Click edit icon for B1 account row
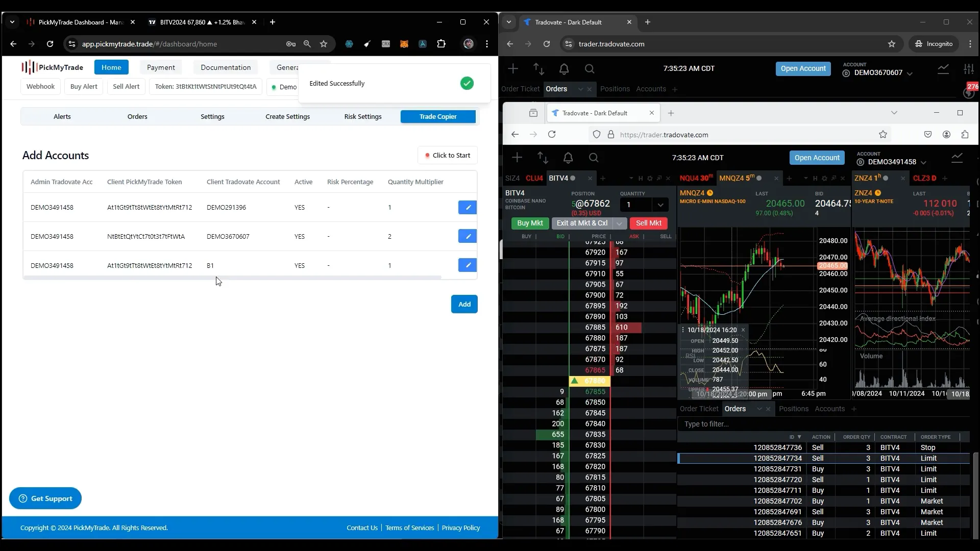This screenshot has height=551, width=980. (467, 265)
